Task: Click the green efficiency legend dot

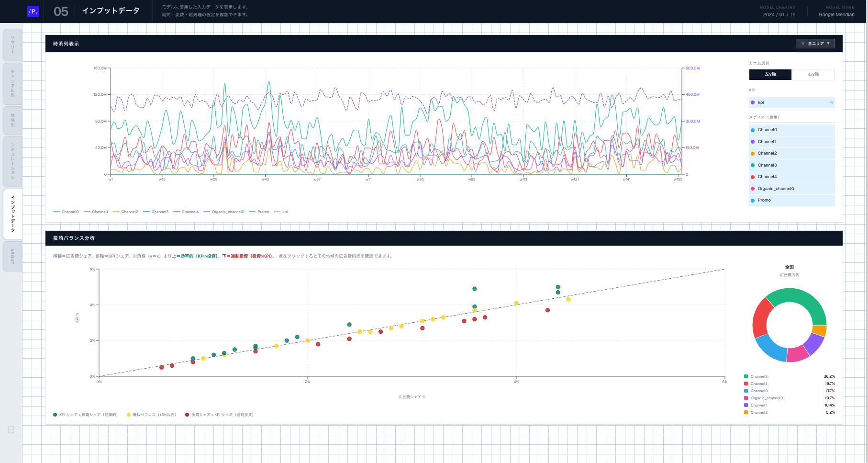Action: tap(55, 415)
